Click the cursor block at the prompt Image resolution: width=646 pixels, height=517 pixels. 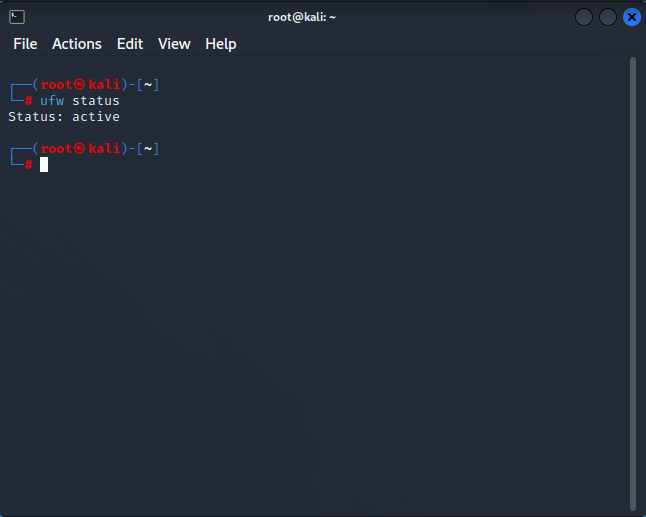44,165
